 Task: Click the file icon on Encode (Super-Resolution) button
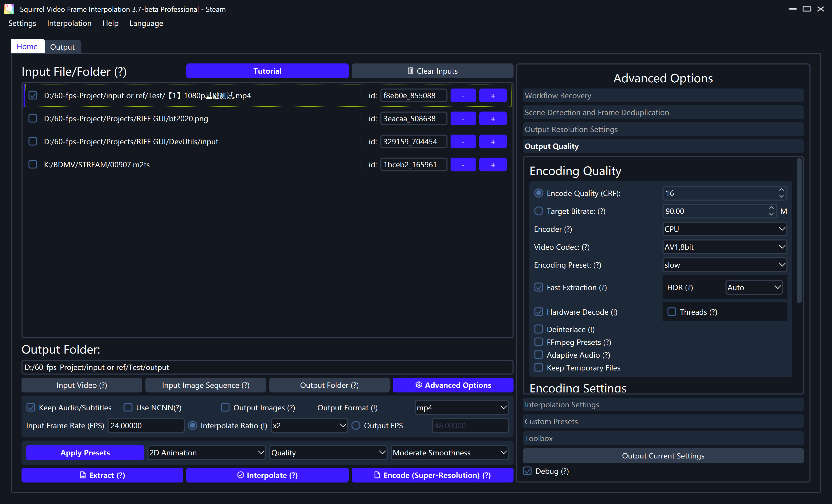(377, 475)
